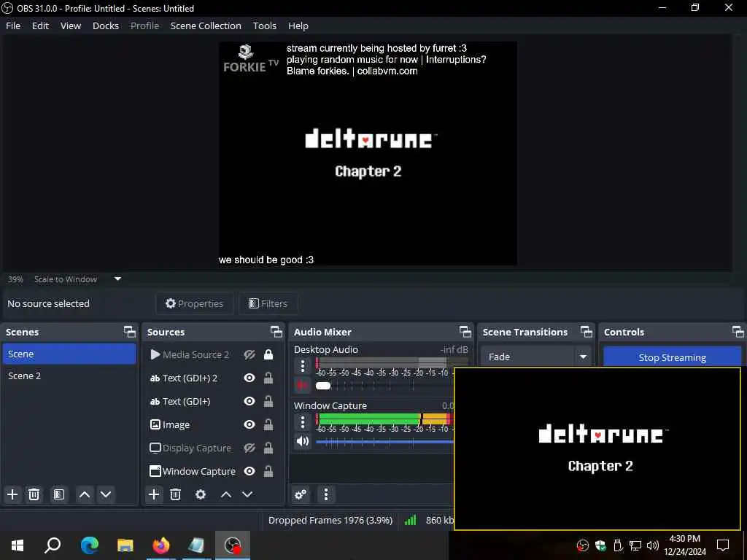Open Window Capture audio options menu

point(303,422)
